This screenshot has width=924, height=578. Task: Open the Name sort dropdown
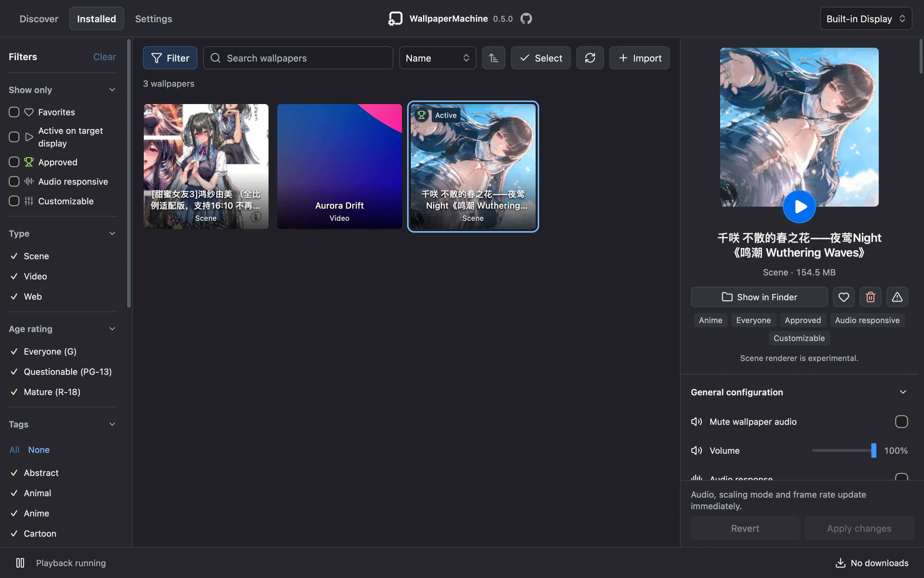point(437,58)
